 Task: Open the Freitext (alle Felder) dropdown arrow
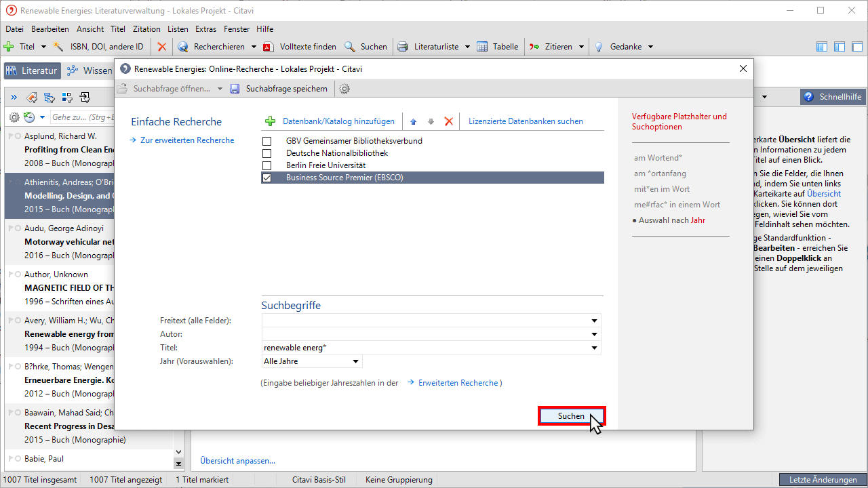click(595, 321)
